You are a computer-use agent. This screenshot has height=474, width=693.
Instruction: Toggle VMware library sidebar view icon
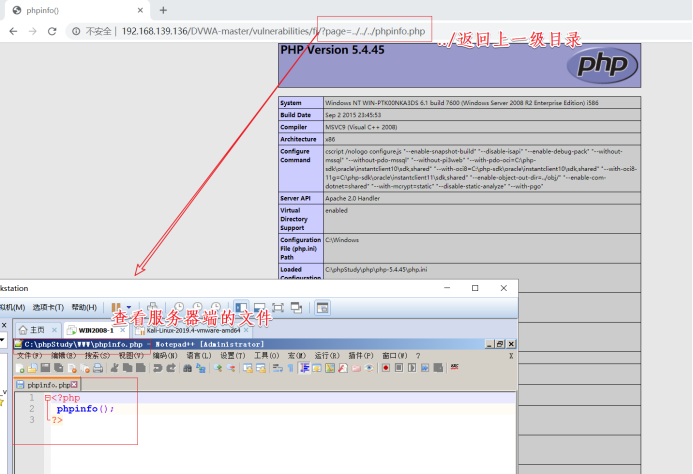241,307
